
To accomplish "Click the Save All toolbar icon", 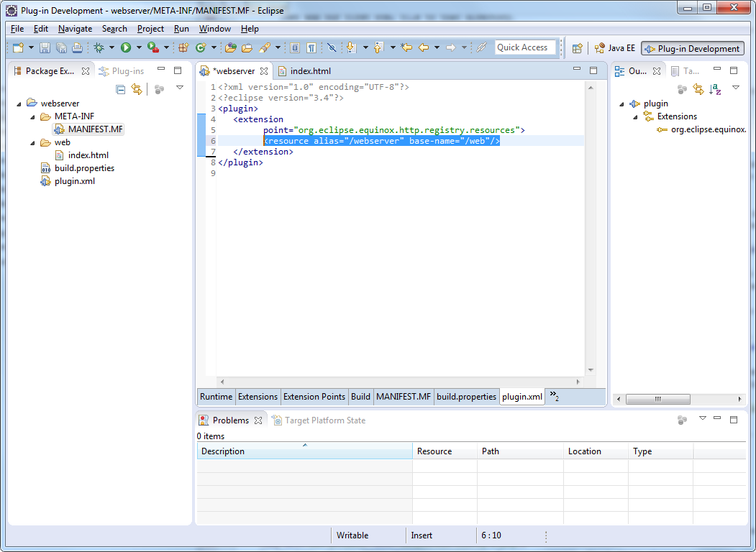I will tap(61, 47).
